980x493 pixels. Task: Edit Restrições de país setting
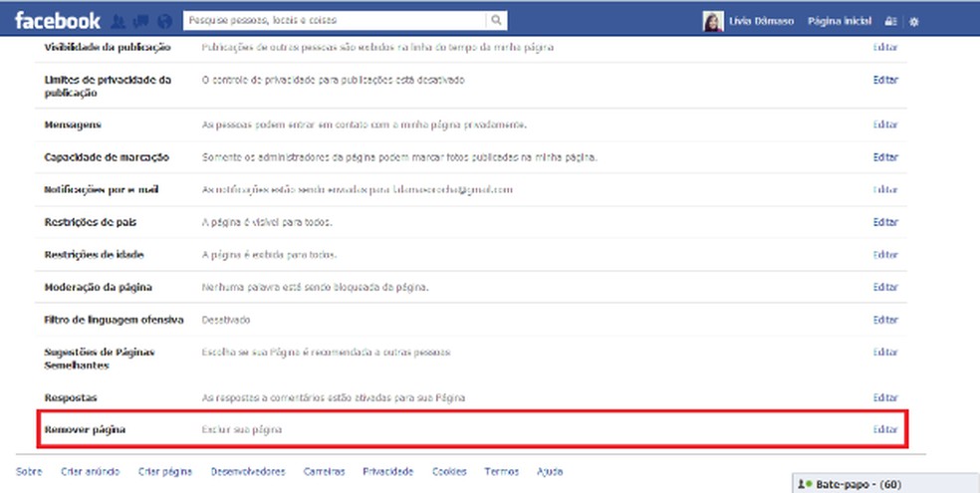885,222
